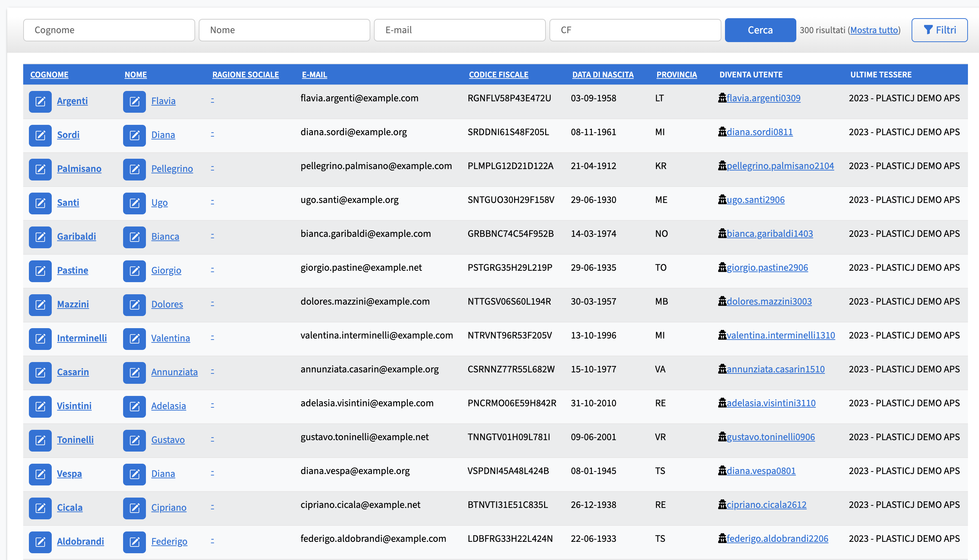Open user link ugo.santi2906
This screenshot has width=979, height=560.
[756, 200]
